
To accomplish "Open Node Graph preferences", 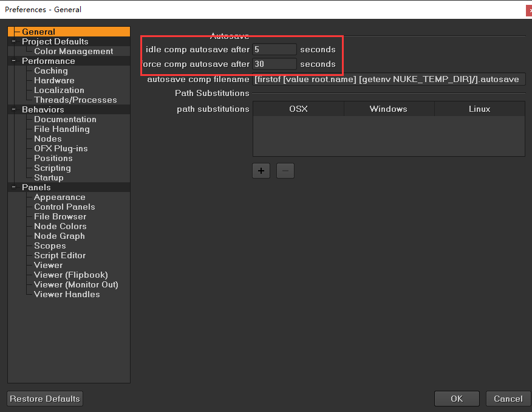I will click(x=60, y=236).
